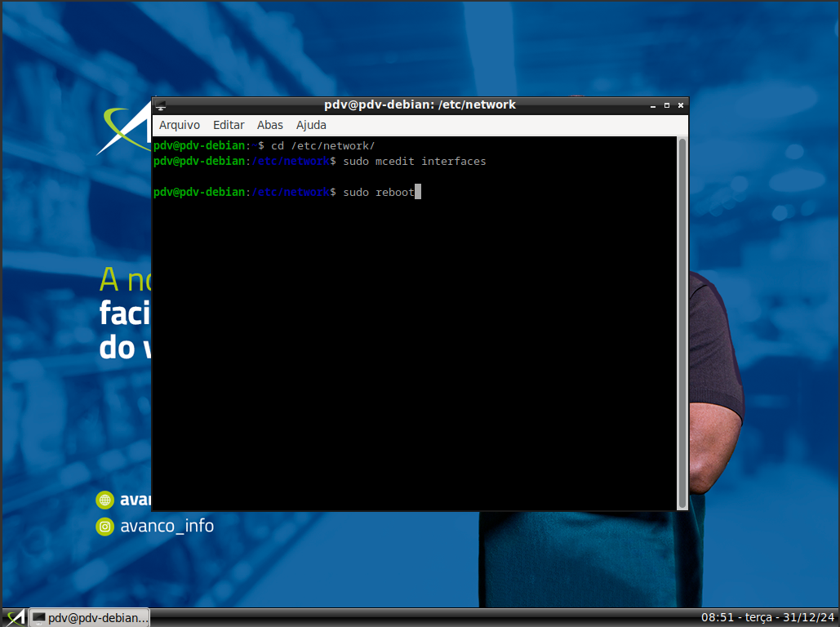Click the terminal window icon in title bar
The image size is (840, 627).
tap(161, 105)
